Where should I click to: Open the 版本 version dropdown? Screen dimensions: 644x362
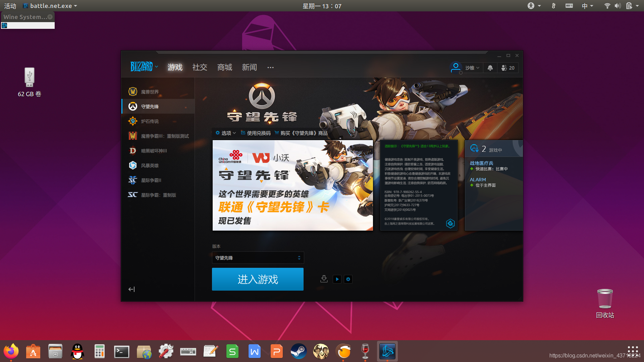(258, 258)
